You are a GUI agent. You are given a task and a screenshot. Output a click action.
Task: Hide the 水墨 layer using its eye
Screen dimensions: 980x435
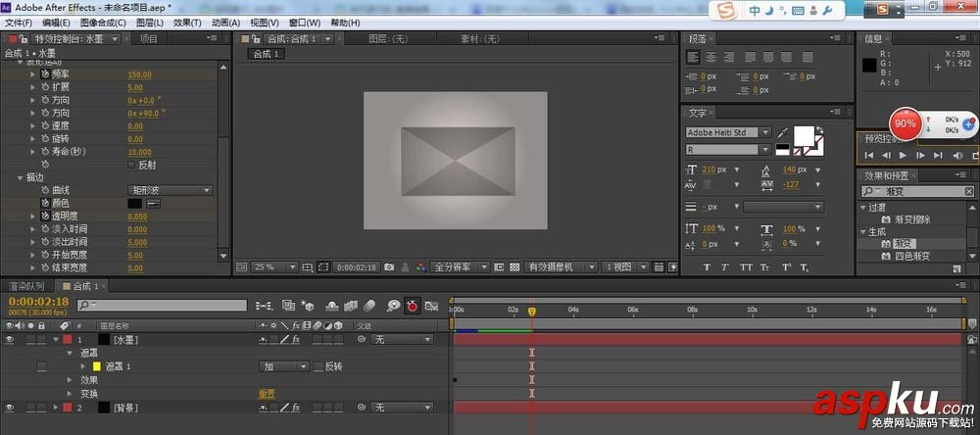click(10, 339)
